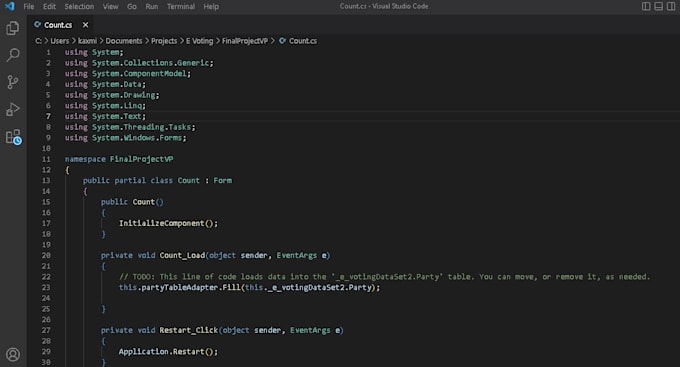
Task: Close the Count.cs editor tab
Action: coord(85,25)
